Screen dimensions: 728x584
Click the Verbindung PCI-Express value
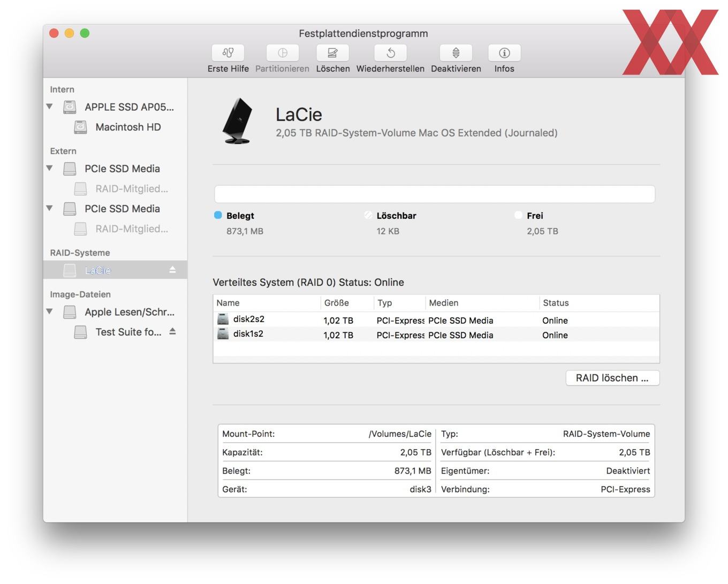(625, 489)
